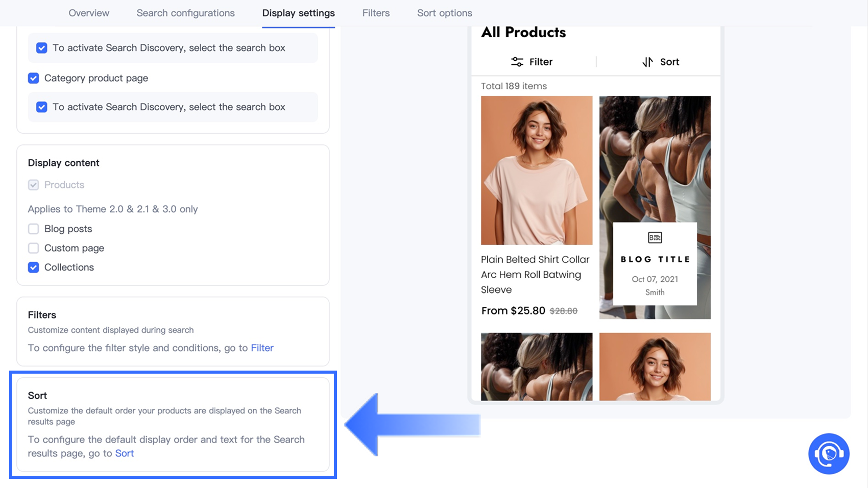
Task: Open the pink t-shirt product thumbnail
Action: click(x=537, y=170)
